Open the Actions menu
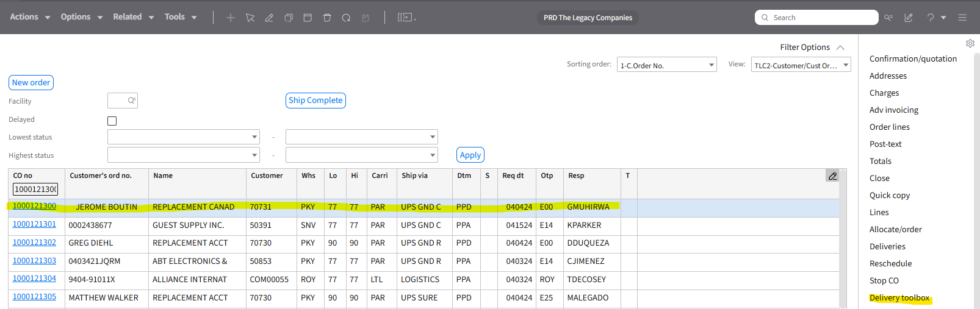Image resolution: width=980 pixels, height=309 pixels. tap(30, 17)
